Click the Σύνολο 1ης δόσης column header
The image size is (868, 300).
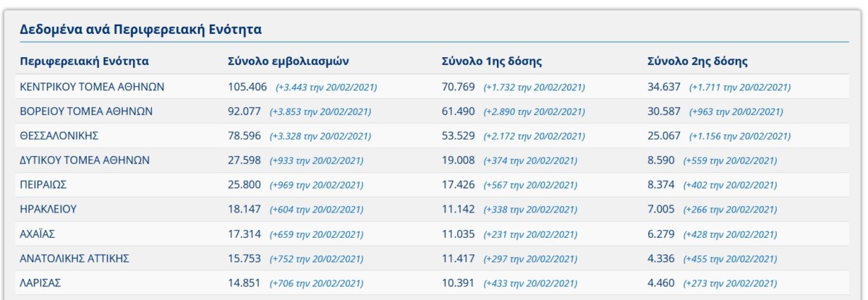[x=492, y=61]
